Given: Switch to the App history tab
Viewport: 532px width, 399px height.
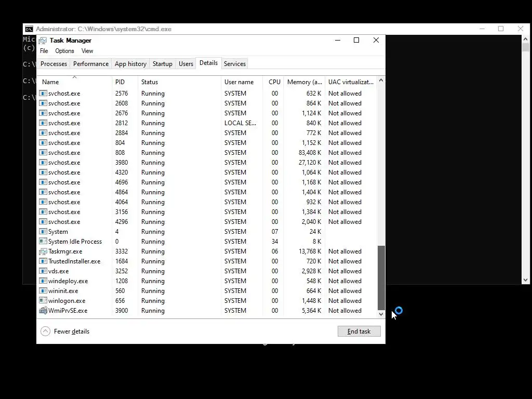Looking at the screenshot, I should click(130, 64).
